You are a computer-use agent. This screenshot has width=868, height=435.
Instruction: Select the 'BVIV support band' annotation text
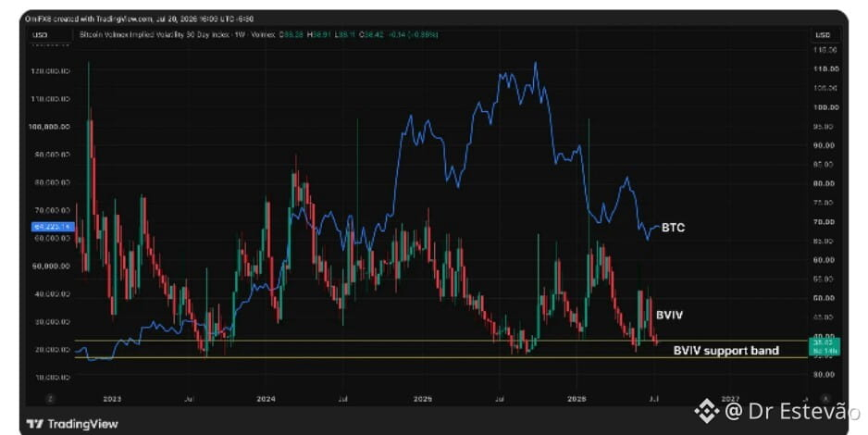[725, 351]
